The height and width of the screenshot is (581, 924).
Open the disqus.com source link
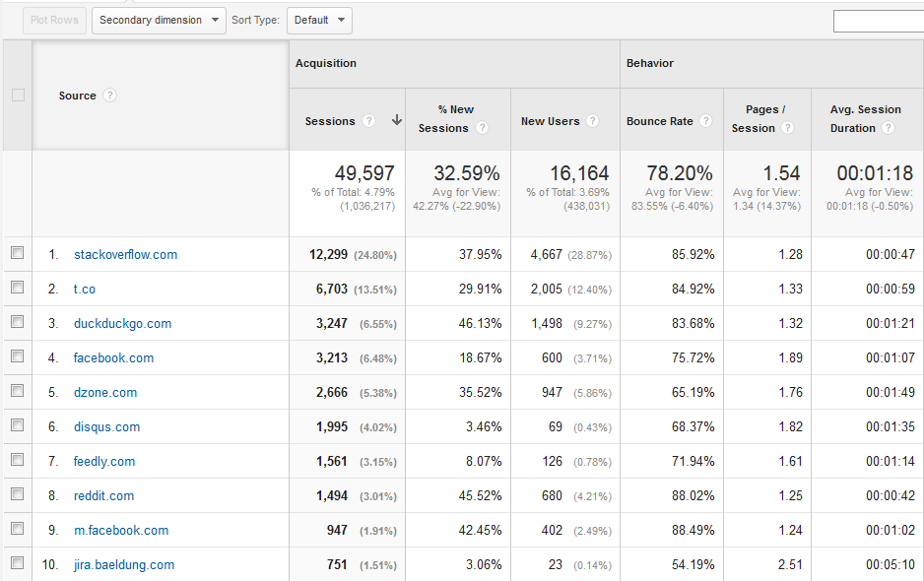coord(106,426)
